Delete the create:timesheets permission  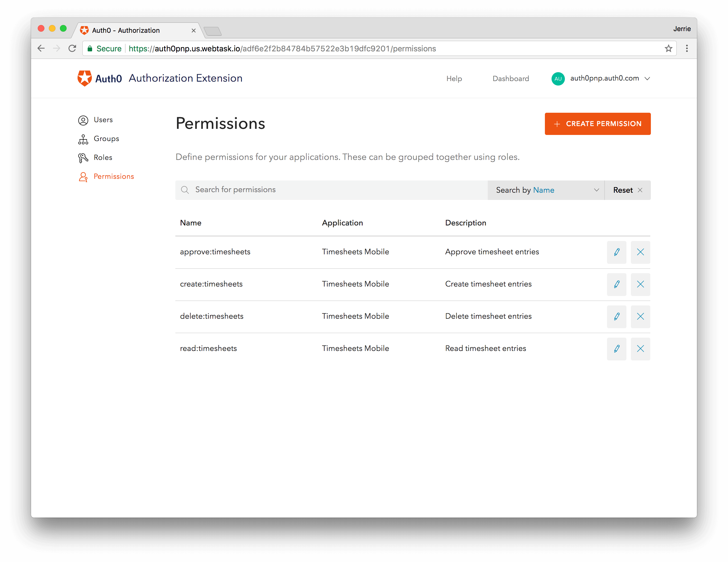pos(640,285)
